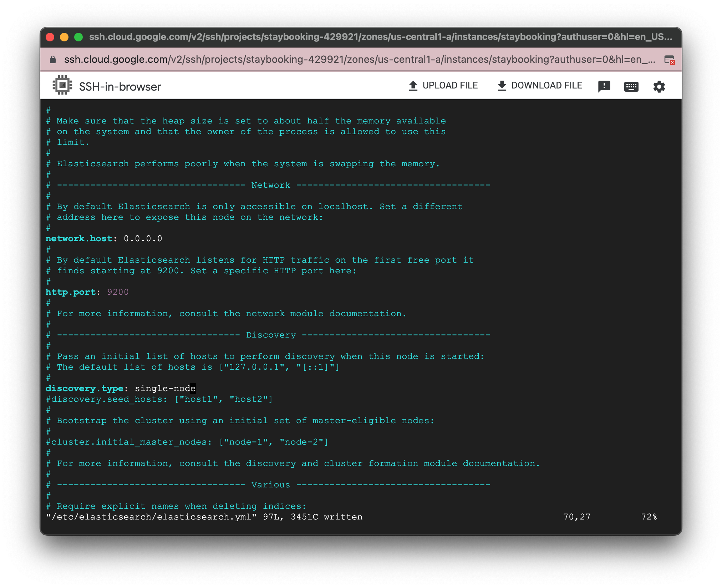Show the on-screen keyboard icon
This screenshot has width=722, height=588.
click(631, 86)
